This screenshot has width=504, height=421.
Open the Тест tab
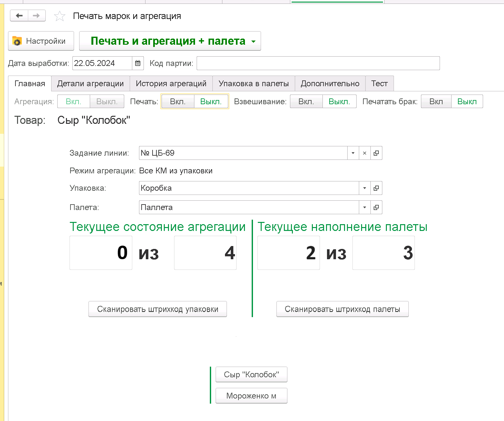(x=379, y=84)
